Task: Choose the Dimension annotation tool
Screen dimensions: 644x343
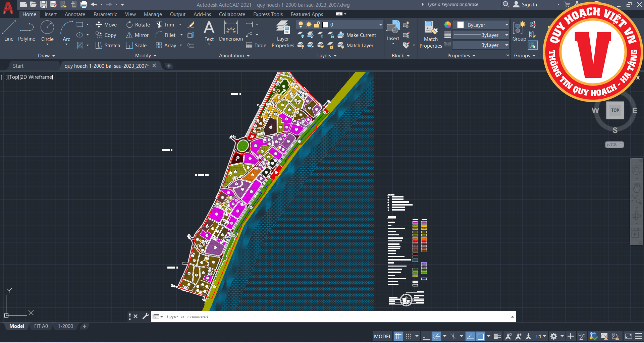Action: pyautogui.click(x=231, y=31)
